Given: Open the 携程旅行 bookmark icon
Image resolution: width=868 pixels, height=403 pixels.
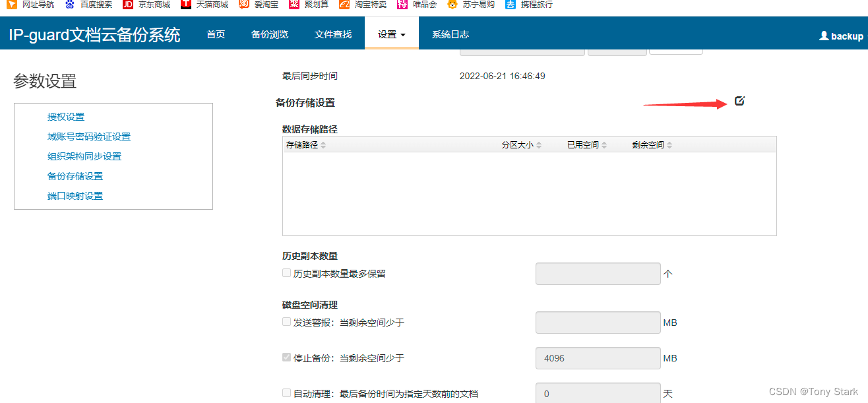Looking at the screenshot, I should tap(511, 5).
